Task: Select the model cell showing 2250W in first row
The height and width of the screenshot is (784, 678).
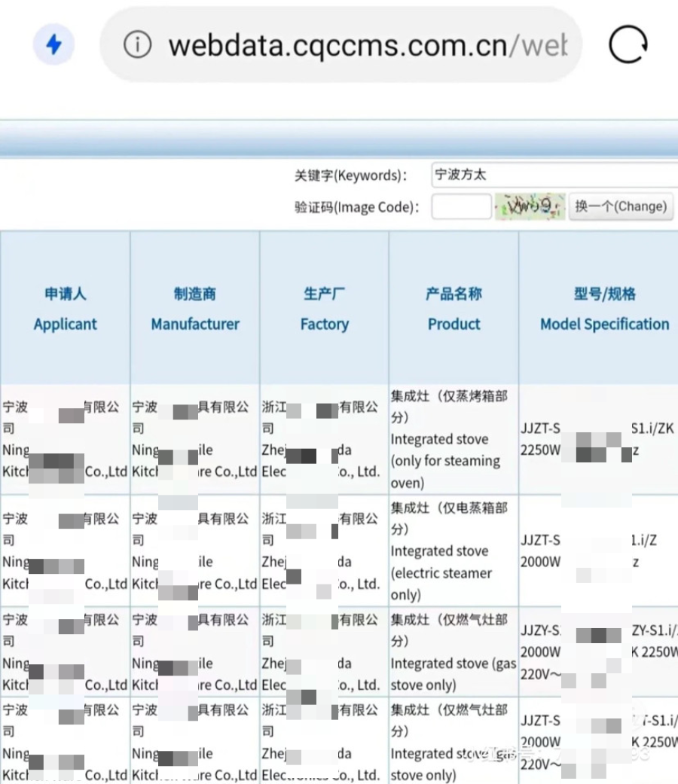Action: click(x=599, y=440)
